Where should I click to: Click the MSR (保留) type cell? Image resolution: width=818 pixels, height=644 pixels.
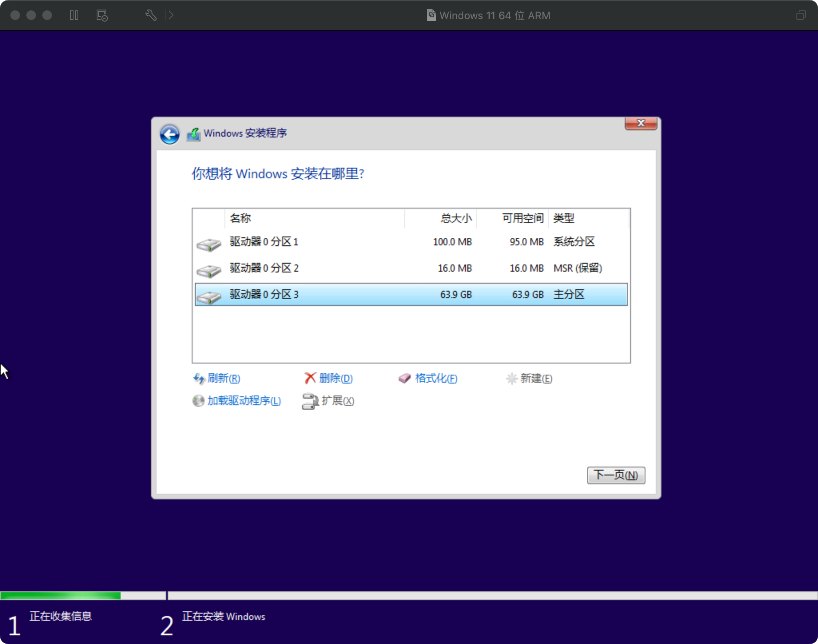pos(578,268)
